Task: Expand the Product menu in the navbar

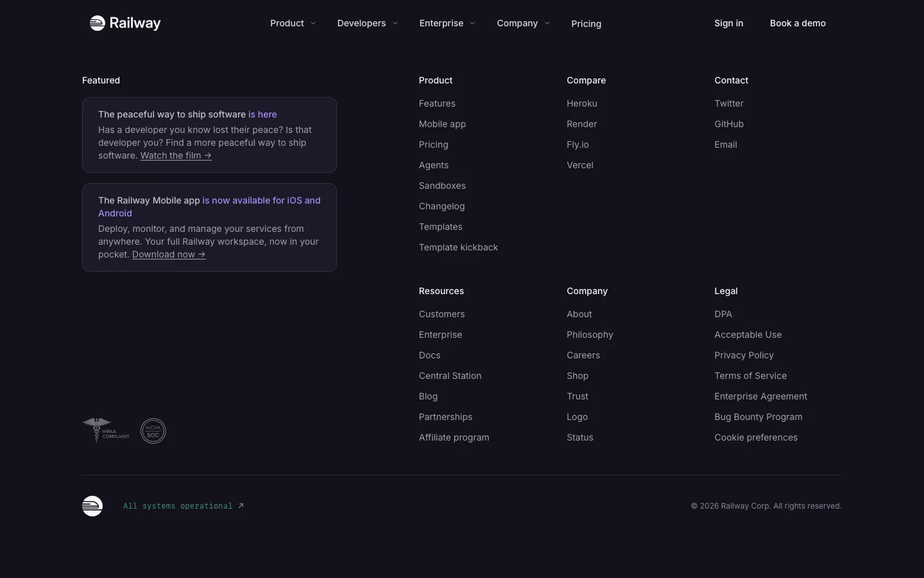Action: click(293, 23)
